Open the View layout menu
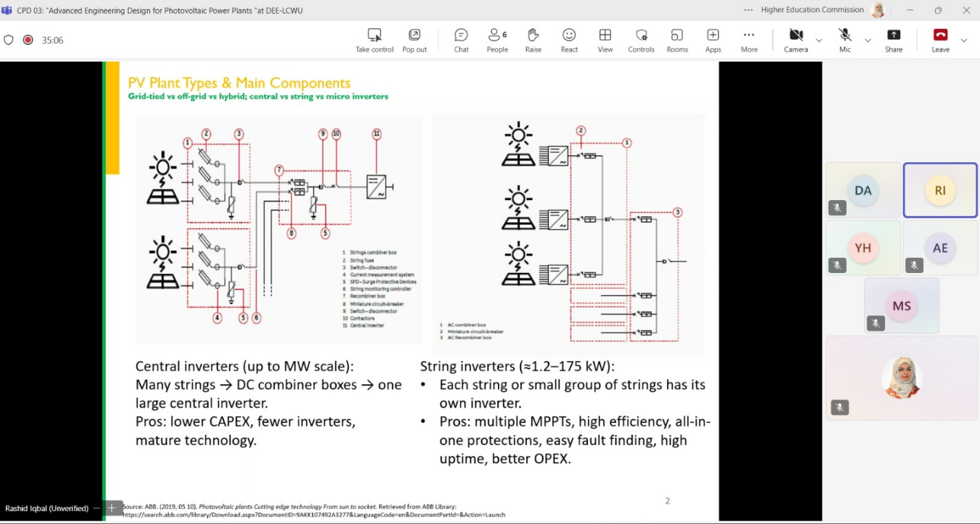Screen dimensions: 980x524 605,40
